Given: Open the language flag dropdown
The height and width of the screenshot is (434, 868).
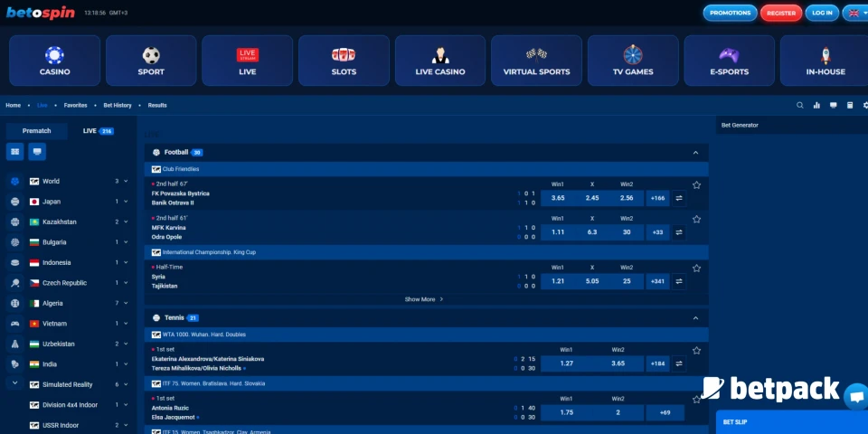Looking at the screenshot, I should pos(854,13).
